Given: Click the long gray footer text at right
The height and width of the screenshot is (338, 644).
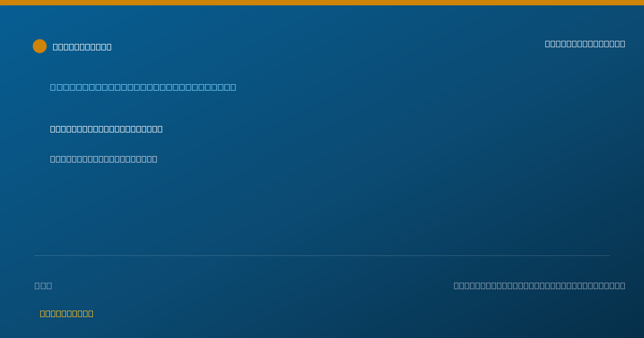Looking at the screenshot, I should coord(539,285).
